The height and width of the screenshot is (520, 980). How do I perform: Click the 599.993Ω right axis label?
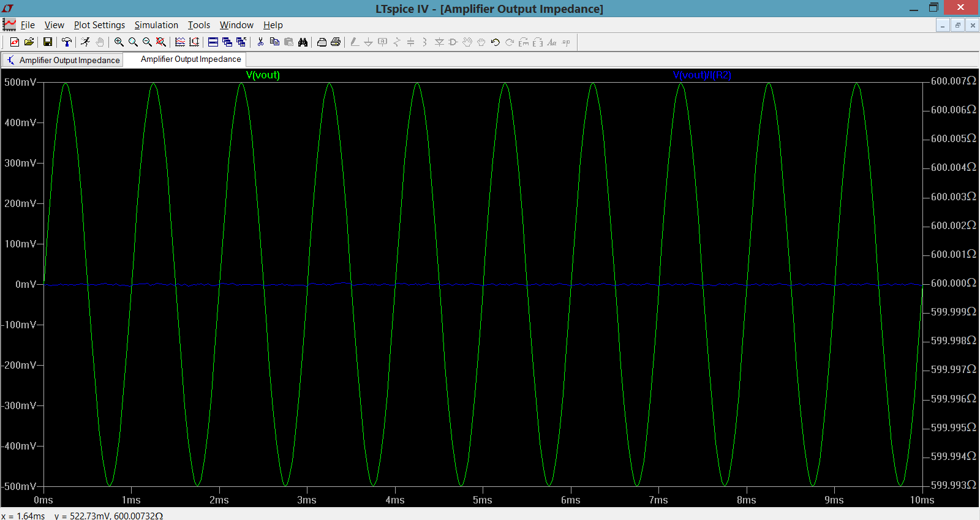click(954, 485)
